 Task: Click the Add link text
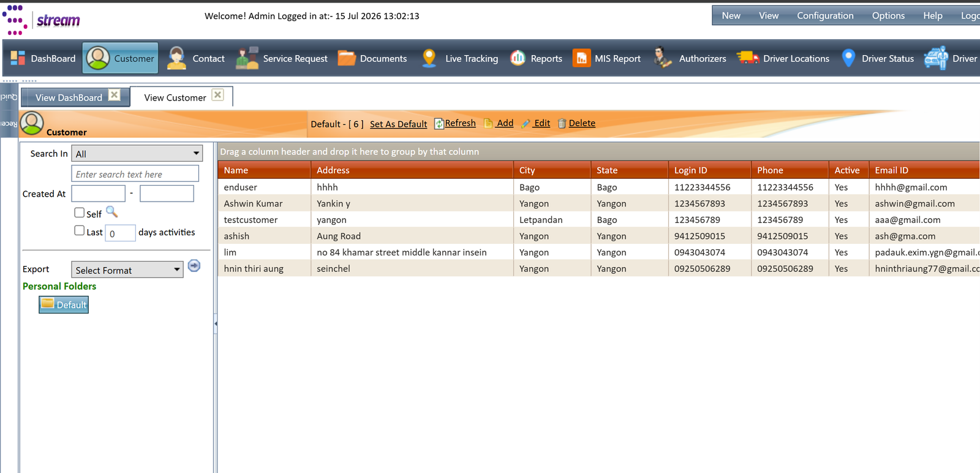click(505, 123)
